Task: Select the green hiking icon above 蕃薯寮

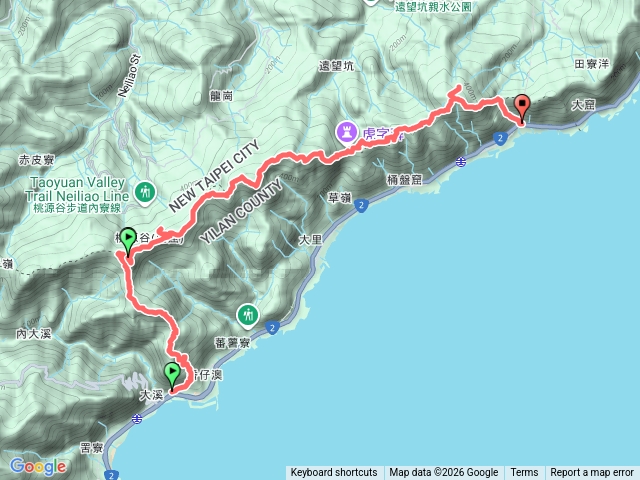Action: tap(248, 316)
